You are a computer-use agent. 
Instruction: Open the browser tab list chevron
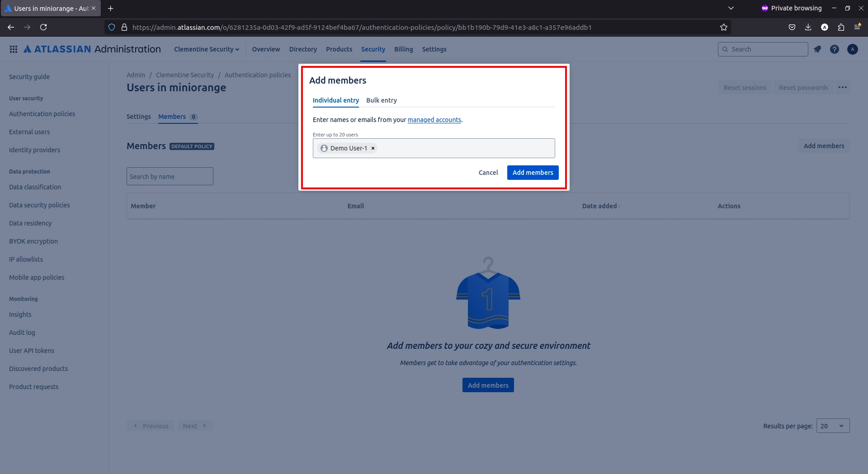(731, 8)
